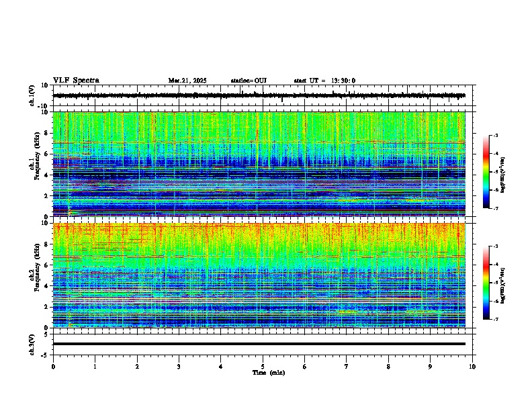
Task: Click time axis tick label "6"
Action: click(305, 367)
